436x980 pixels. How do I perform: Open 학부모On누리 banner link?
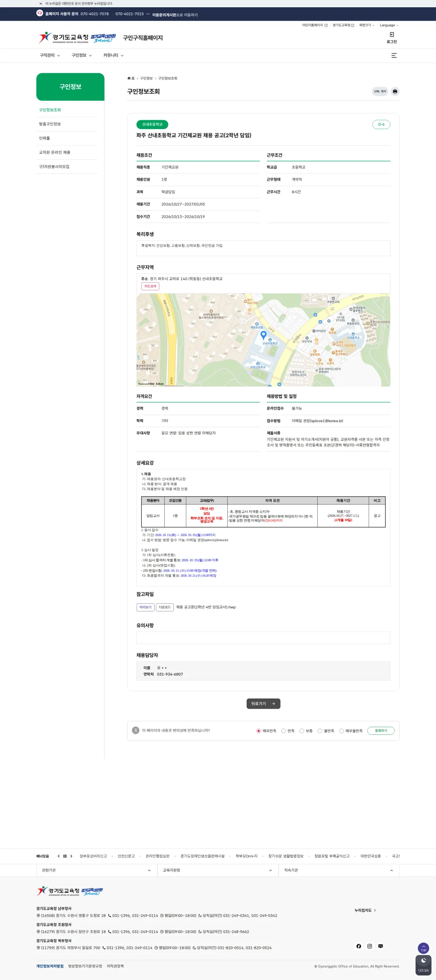pyautogui.click(x=246, y=856)
